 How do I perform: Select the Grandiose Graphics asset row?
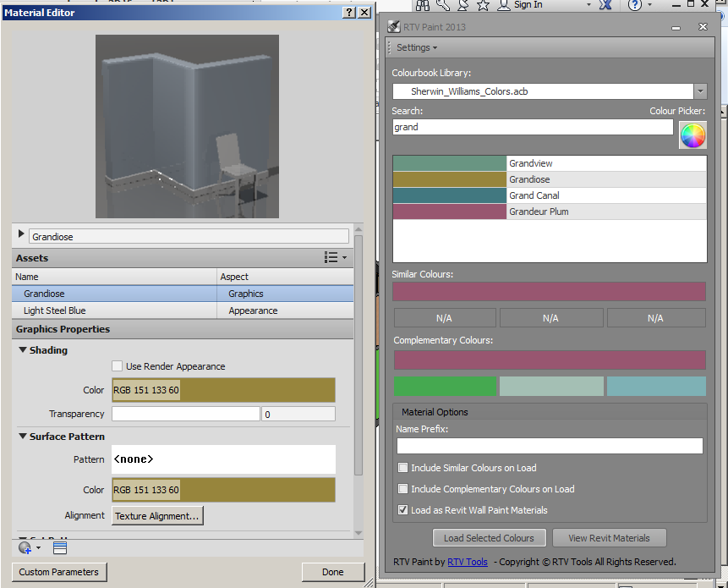coord(183,294)
